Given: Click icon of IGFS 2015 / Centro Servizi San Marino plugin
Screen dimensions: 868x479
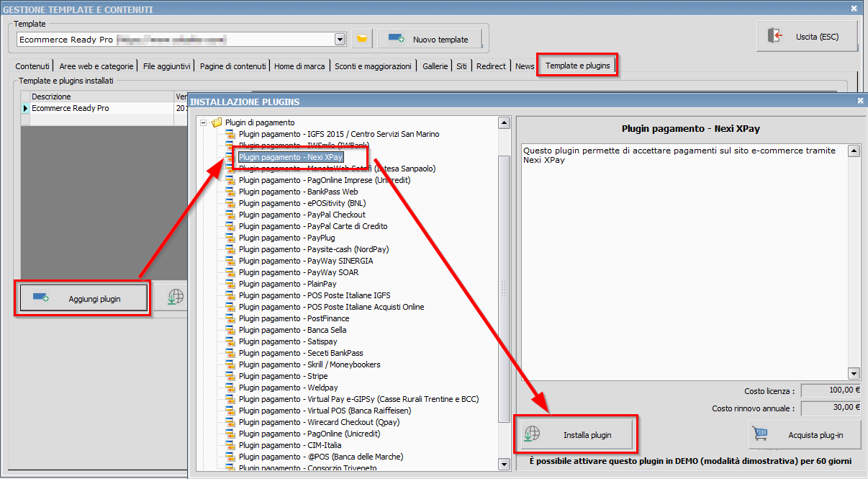Looking at the screenshot, I should point(230,134).
